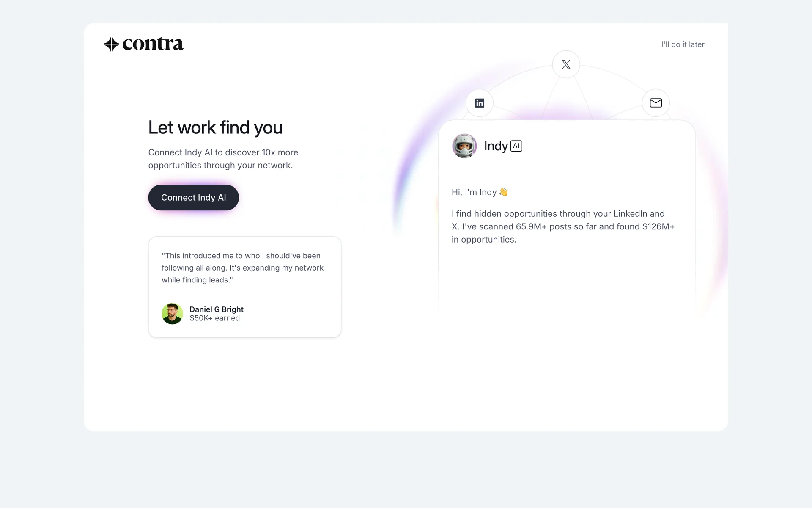
Task: Click Indy's helmet avatar image
Action: (x=464, y=146)
